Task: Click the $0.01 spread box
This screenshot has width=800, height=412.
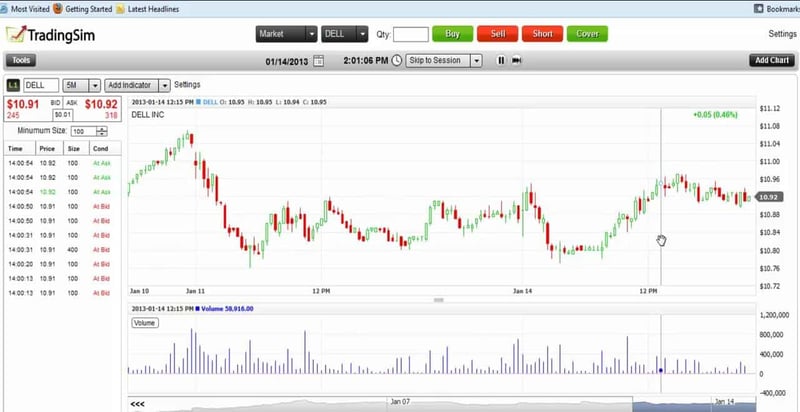Action: click(63, 114)
